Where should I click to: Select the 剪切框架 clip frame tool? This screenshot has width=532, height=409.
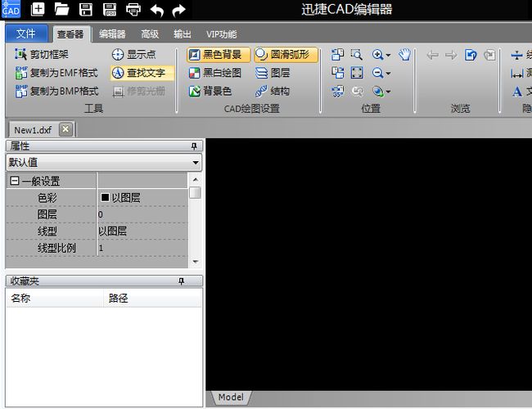[42, 54]
